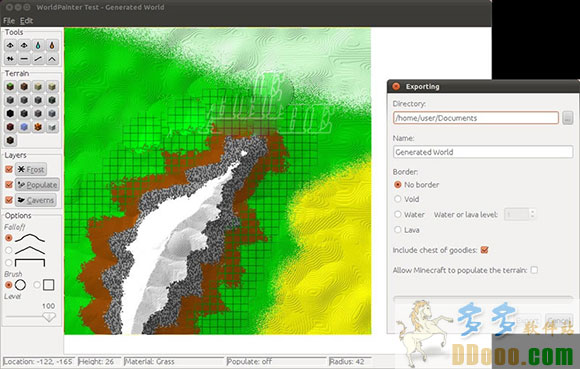Pick the orange Lava terrain block
580x369 pixels.
point(38,127)
